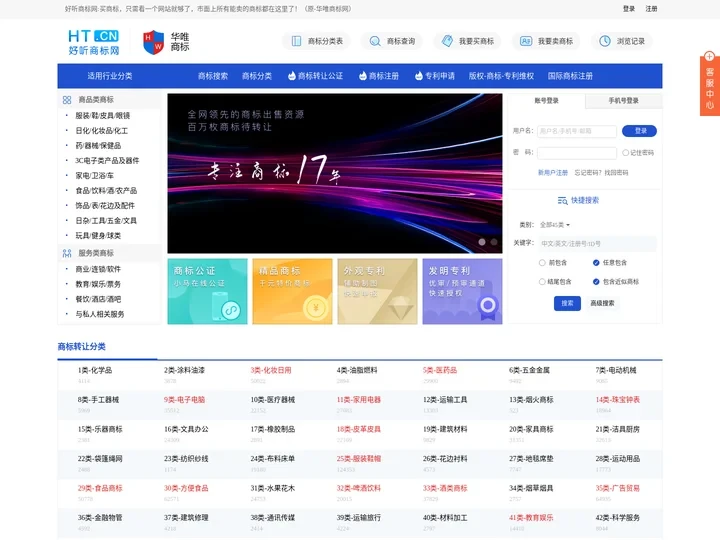720x540 pixels.
Task: Expand the 适用行业分类 menu
Action: [110, 76]
